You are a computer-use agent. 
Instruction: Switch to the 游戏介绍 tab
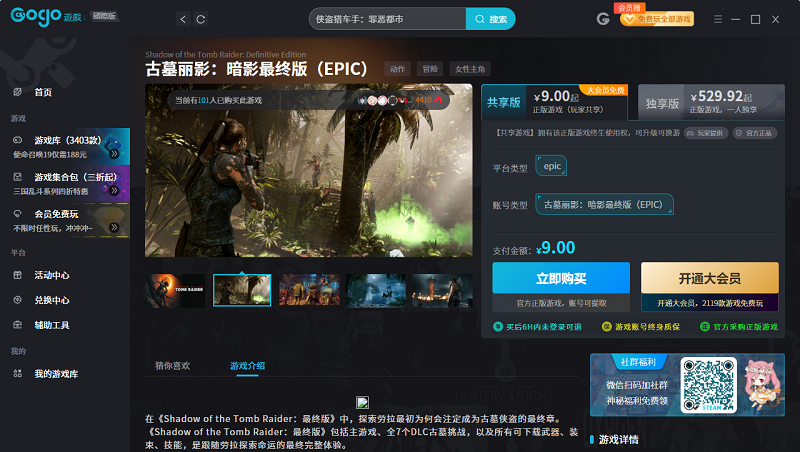coord(247,366)
